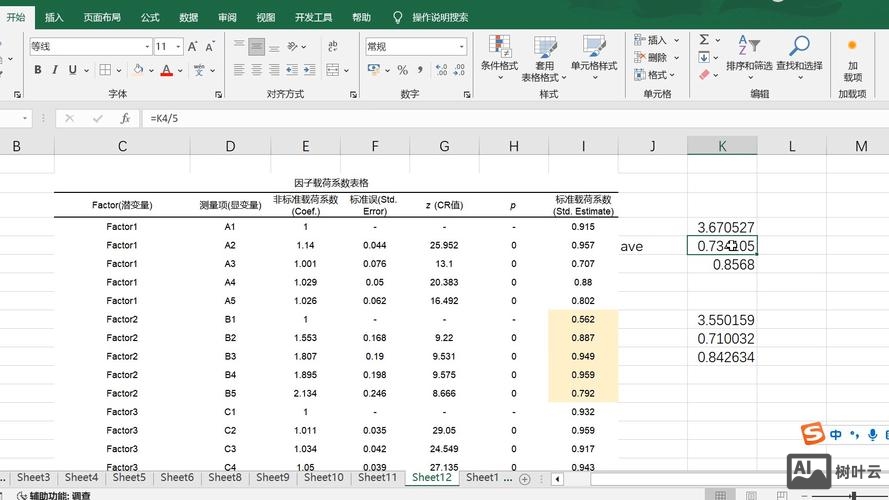Increase decimal places icon
The image size is (889, 500).
[442, 70]
